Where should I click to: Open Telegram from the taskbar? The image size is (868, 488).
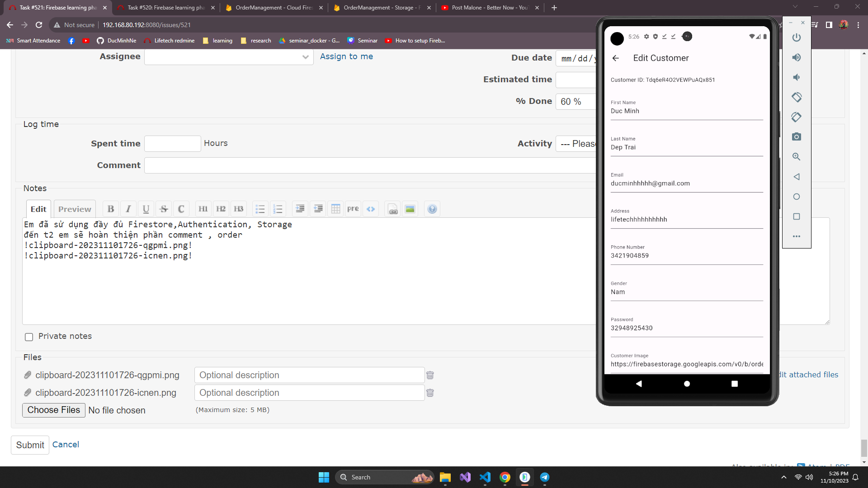tap(545, 477)
